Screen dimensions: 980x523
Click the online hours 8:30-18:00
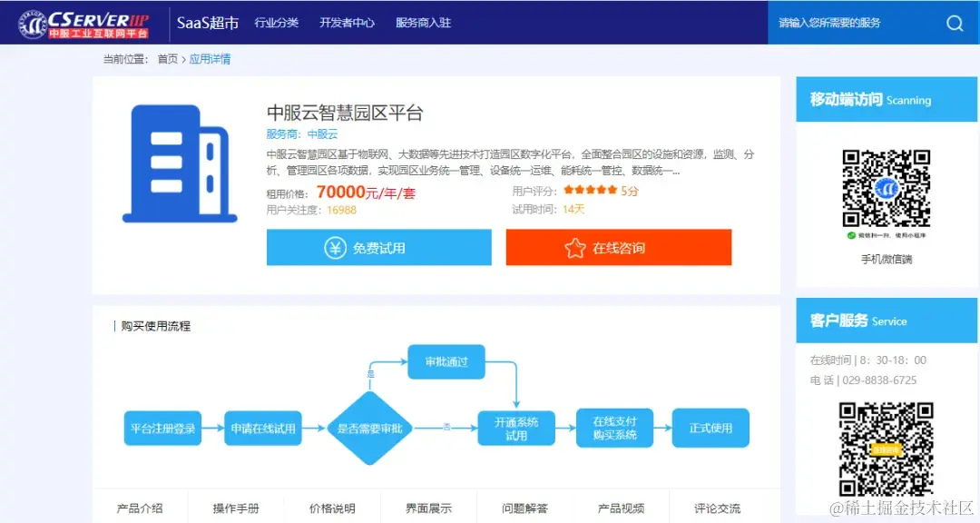click(x=893, y=360)
